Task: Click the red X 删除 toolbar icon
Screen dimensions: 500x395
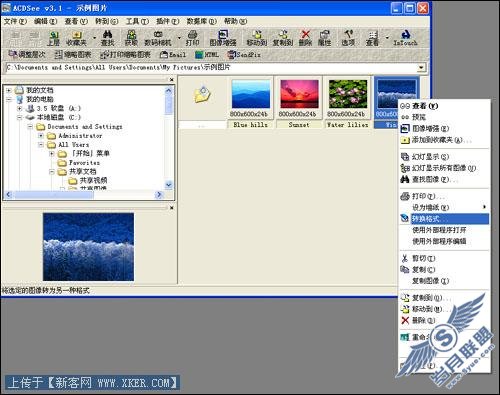Action: click(305, 38)
